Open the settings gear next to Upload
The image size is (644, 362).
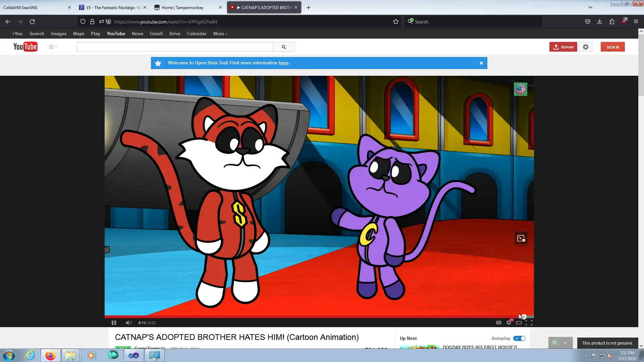[586, 47]
